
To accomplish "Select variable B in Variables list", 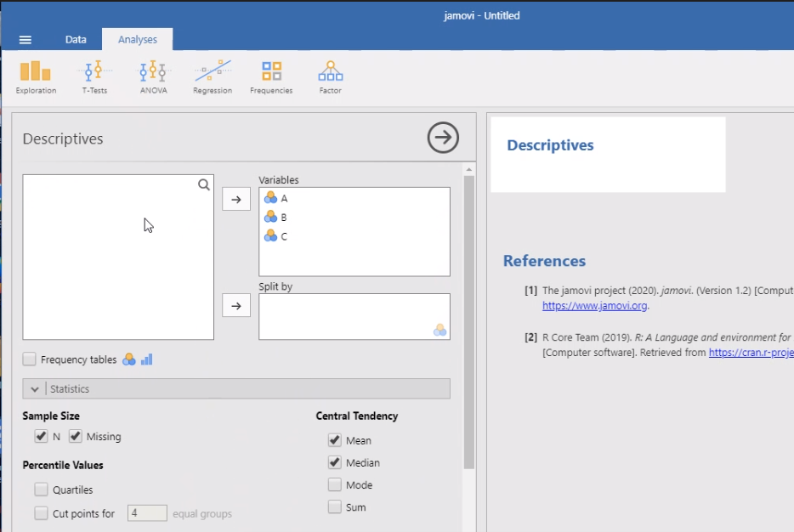I will [354, 218].
